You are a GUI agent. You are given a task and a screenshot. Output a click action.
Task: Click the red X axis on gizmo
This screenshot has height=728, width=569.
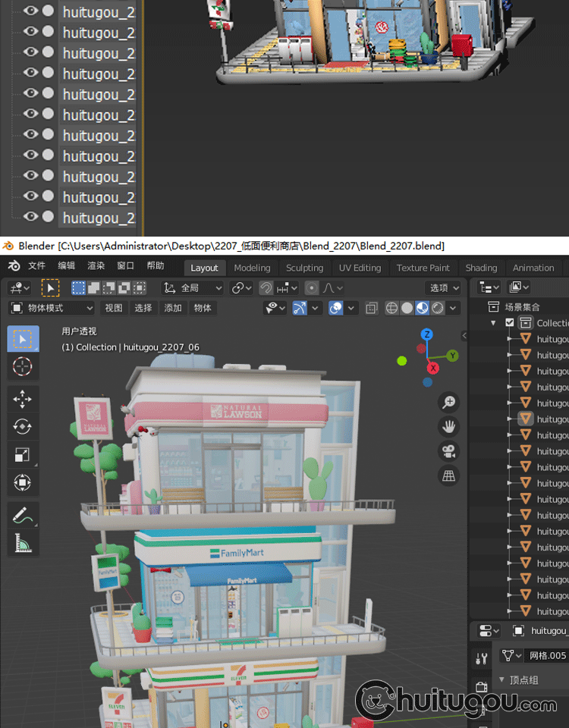coord(433,368)
